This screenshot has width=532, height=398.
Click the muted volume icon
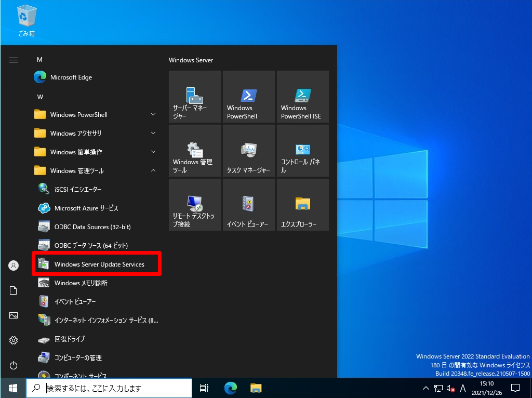tap(450, 388)
